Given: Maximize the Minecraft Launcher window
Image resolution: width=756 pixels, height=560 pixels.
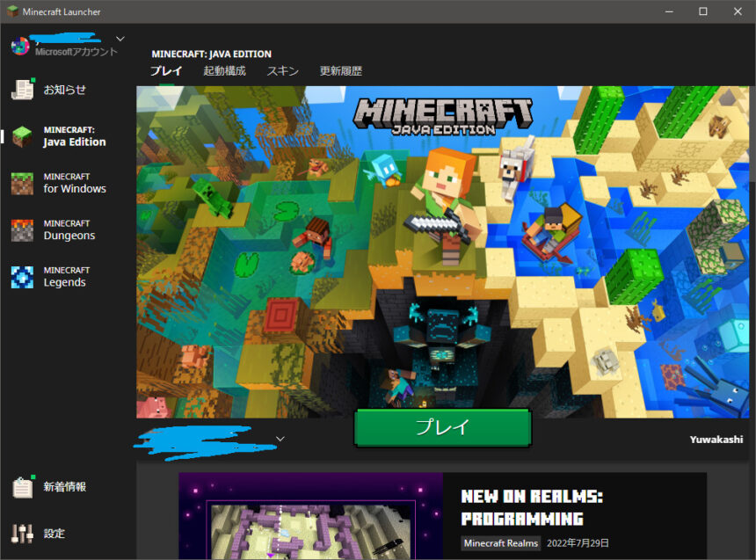Looking at the screenshot, I should (703, 11).
